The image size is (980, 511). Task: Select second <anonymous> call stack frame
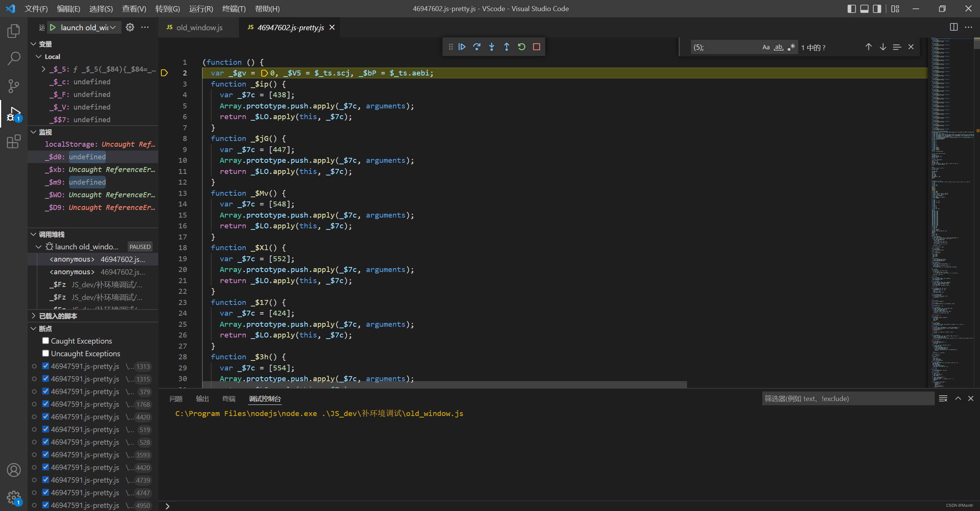(72, 272)
